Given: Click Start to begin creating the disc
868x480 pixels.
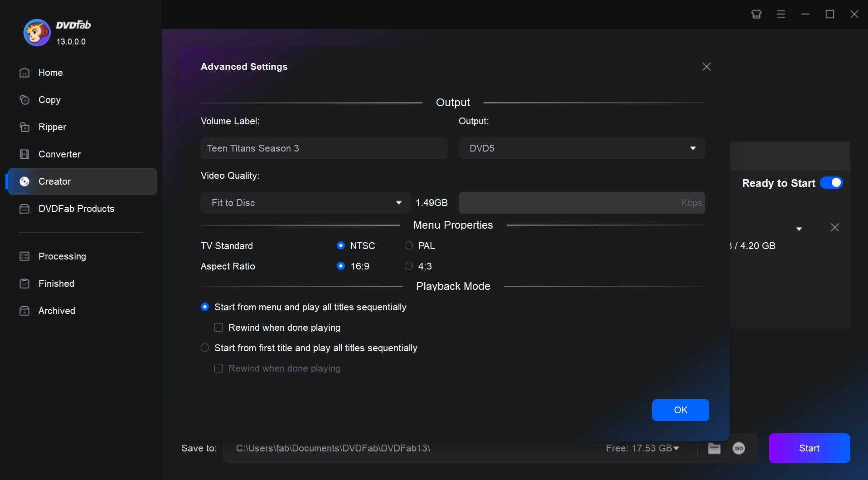Looking at the screenshot, I should pyautogui.click(x=809, y=448).
